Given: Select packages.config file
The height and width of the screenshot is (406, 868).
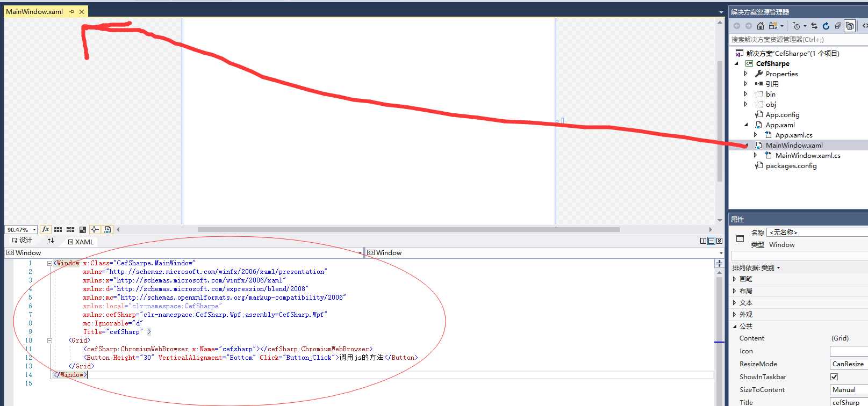Looking at the screenshot, I should (x=791, y=165).
